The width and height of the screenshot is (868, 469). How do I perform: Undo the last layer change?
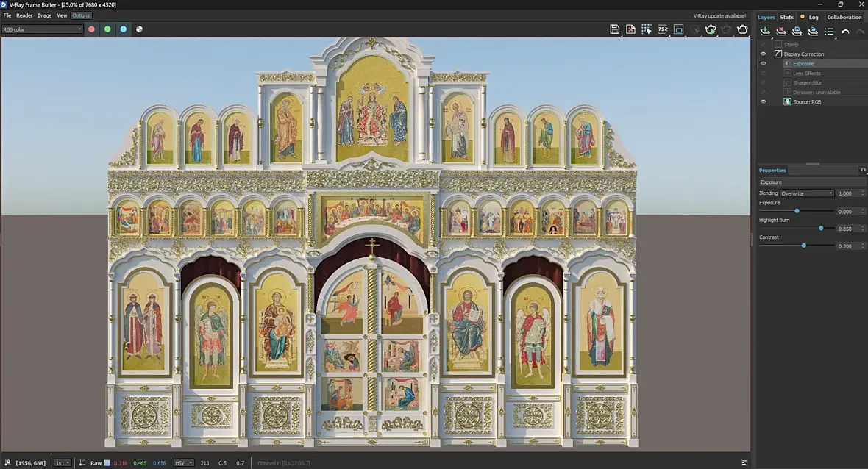(x=845, y=32)
